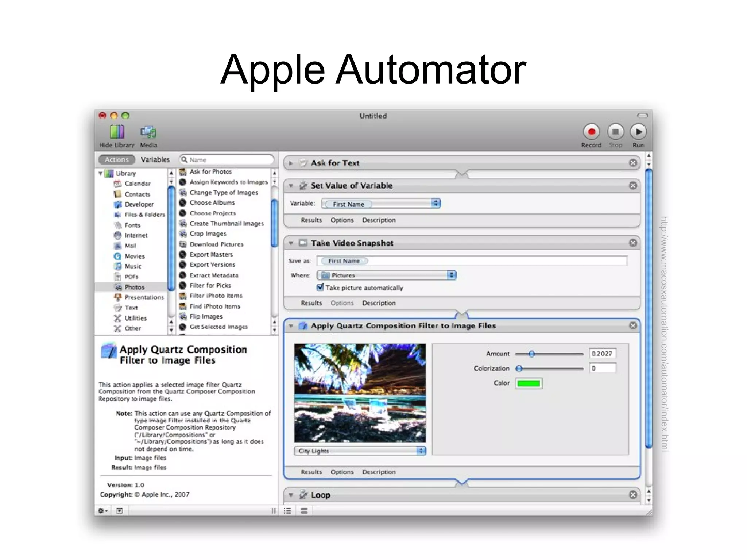Open Results under Apply Quartz Composition

311,472
